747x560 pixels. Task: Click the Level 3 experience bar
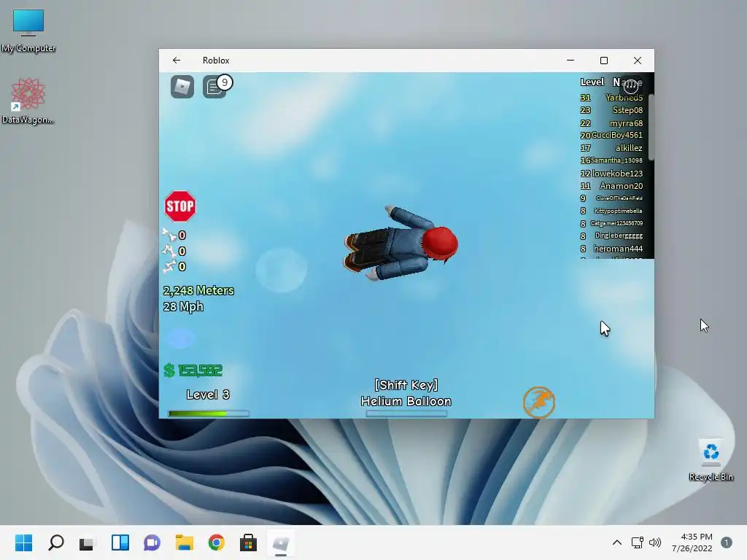coord(208,413)
